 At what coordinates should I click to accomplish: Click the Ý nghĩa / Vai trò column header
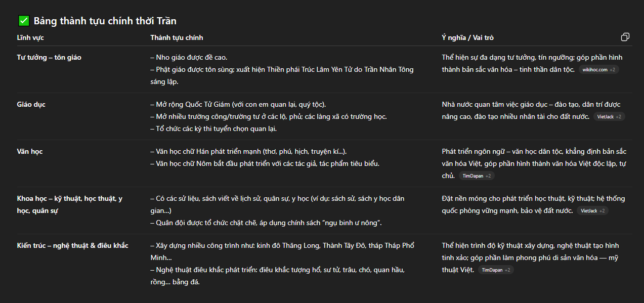467,37
